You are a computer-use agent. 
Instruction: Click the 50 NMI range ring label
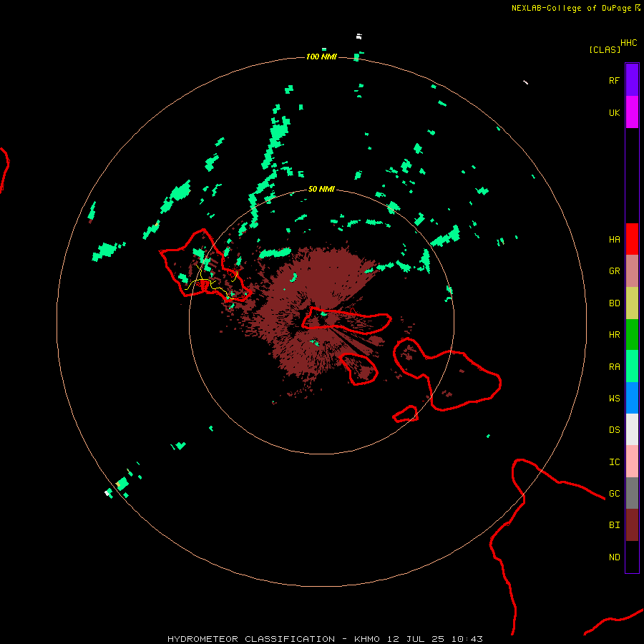pos(321,189)
